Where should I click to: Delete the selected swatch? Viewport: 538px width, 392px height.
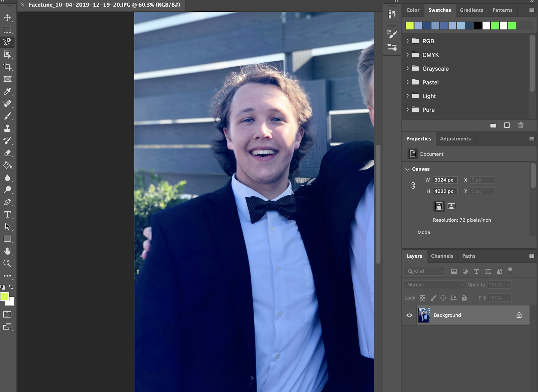[521, 125]
